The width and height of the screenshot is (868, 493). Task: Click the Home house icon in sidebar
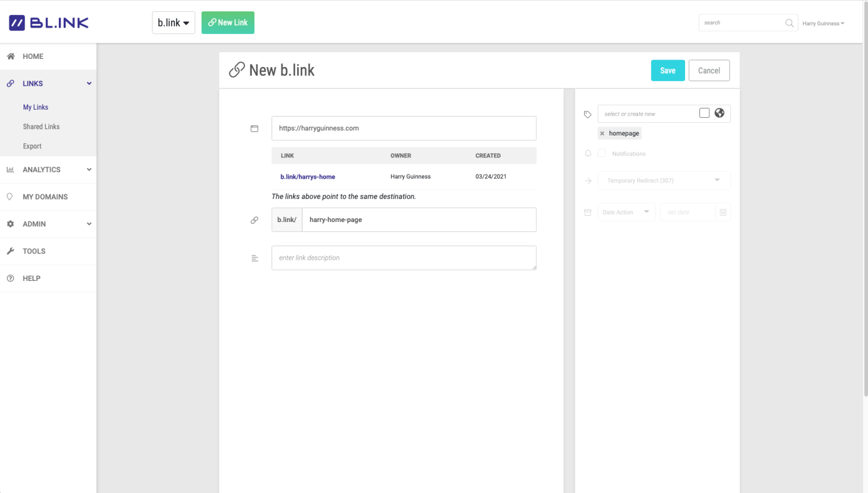[11, 56]
